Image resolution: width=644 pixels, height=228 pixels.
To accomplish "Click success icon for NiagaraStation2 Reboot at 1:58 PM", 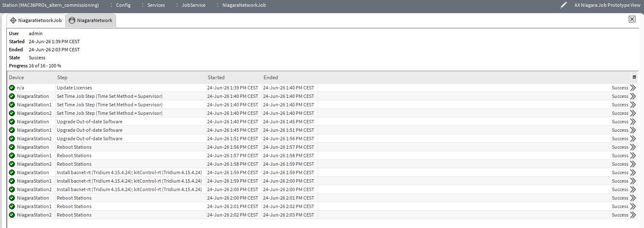I will (12, 164).
